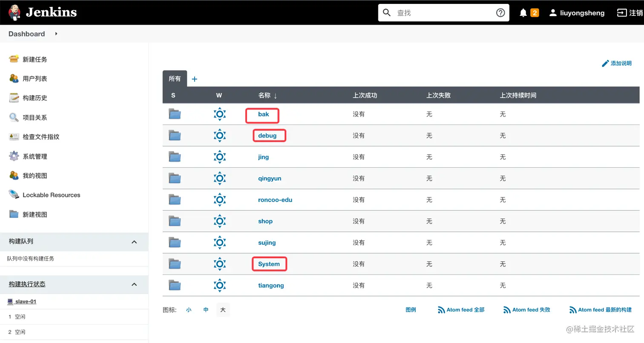Open the tiangong folder link
Viewport: 644px width, 343px height.
point(271,285)
